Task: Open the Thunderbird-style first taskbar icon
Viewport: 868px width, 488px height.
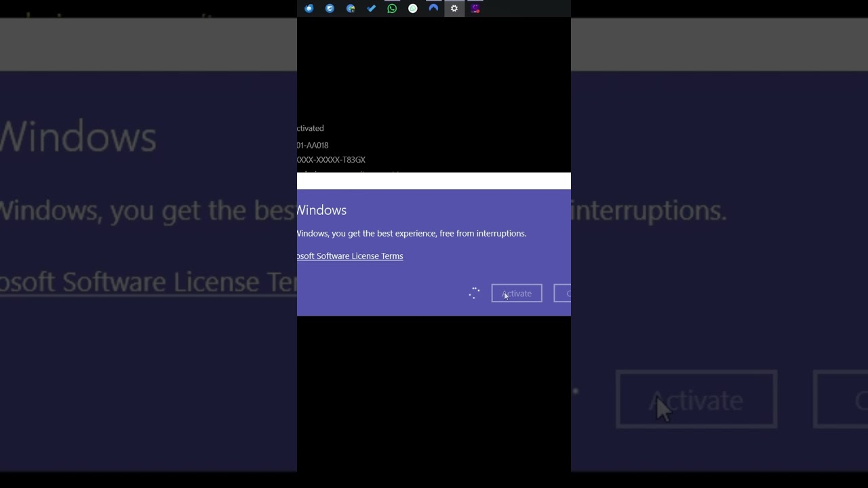Action: [x=309, y=8]
